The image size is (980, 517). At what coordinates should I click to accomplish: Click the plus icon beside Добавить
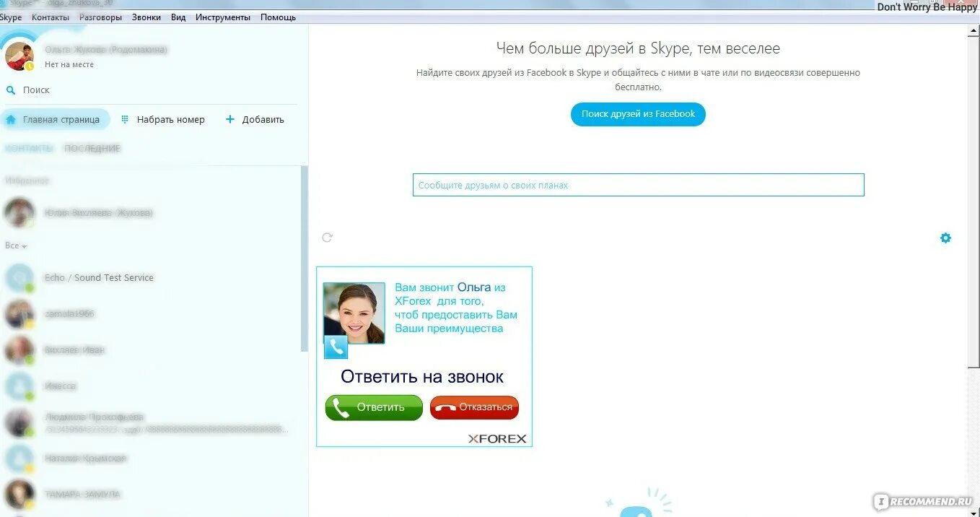(x=230, y=119)
